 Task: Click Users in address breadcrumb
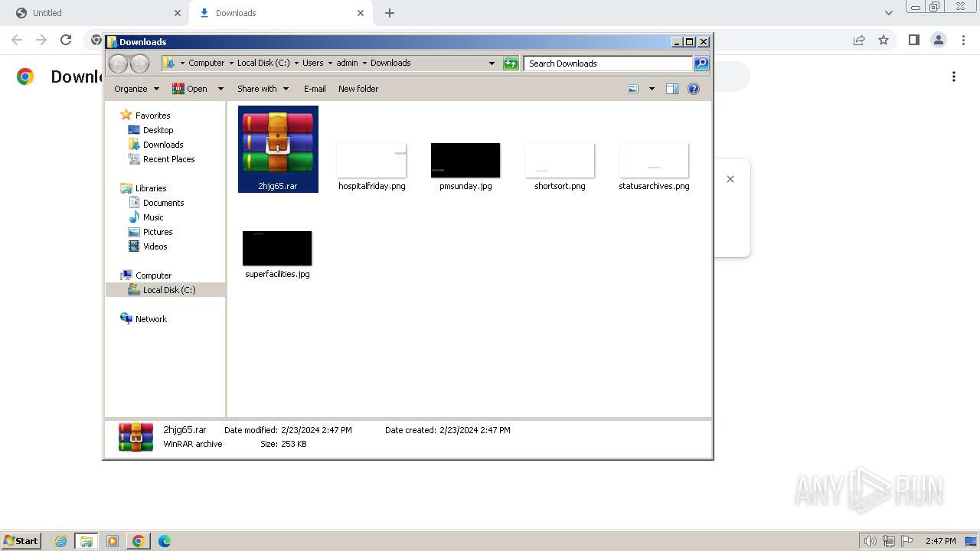coord(312,63)
